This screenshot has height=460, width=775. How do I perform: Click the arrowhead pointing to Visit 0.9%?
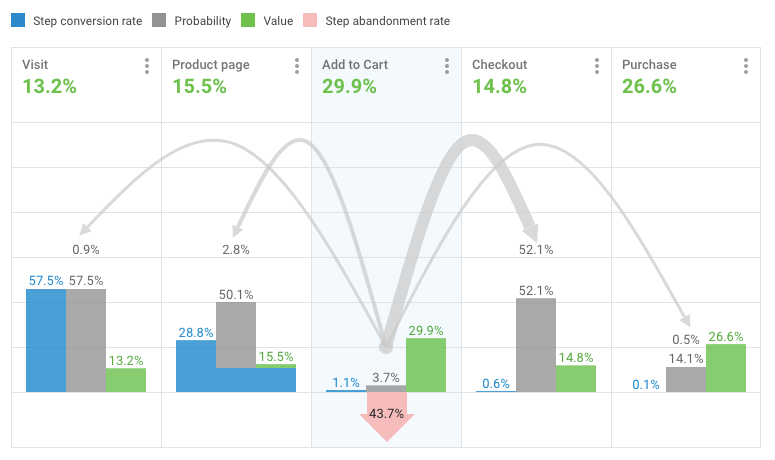tap(85, 229)
